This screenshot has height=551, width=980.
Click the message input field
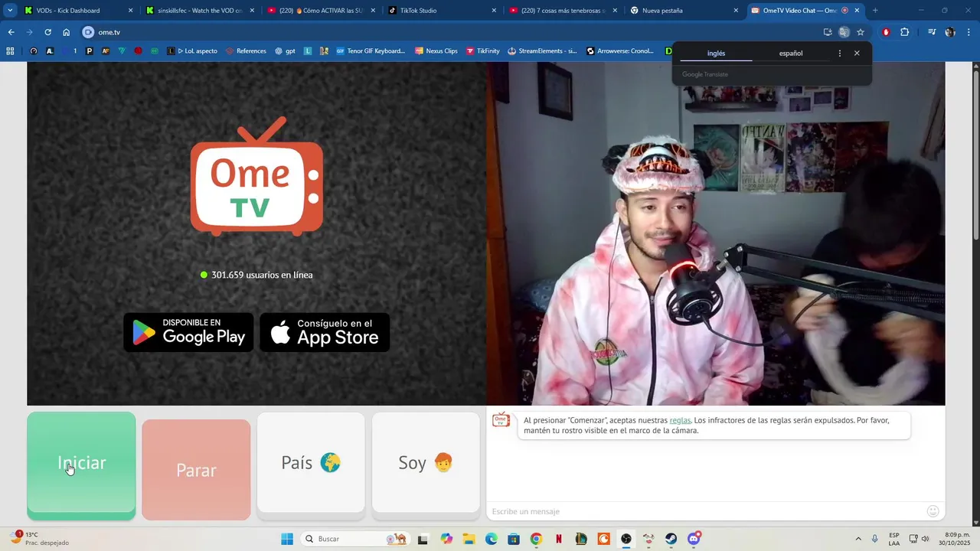click(704, 511)
